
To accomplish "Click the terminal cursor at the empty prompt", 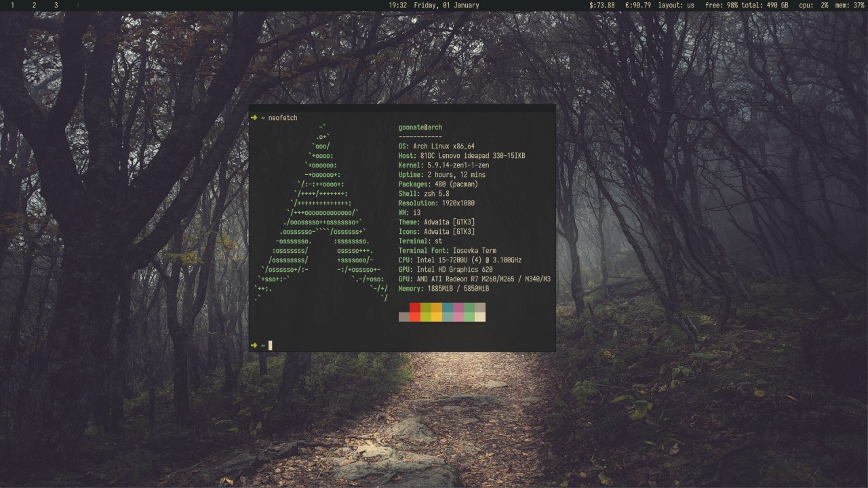I will point(271,346).
